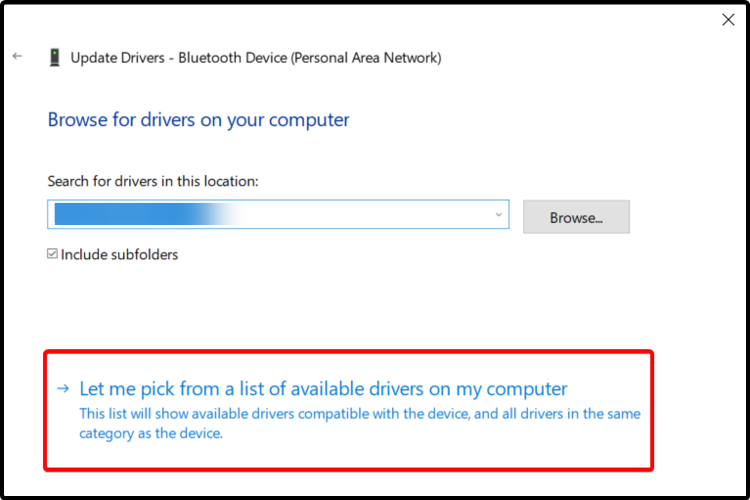Click blank area below the Include subfolders option
Screen dimensions: 750x500
(x=300, y=305)
